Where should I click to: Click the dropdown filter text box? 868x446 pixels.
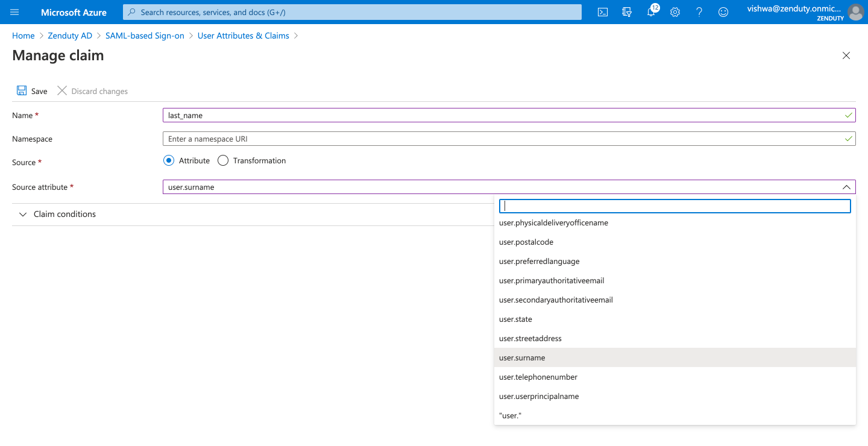[675, 206]
